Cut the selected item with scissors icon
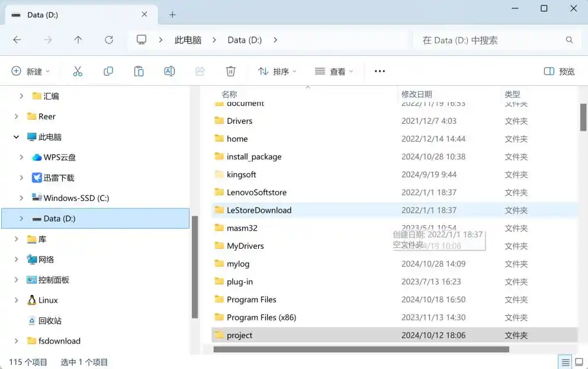The width and height of the screenshot is (588, 369). (x=78, y=71)
